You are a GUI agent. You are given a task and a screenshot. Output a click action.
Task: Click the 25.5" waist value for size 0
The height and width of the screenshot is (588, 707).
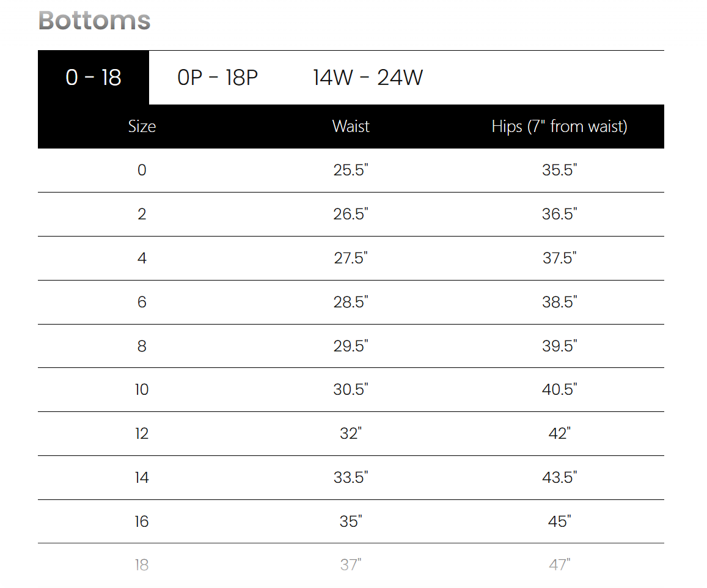tap(351, 170)
